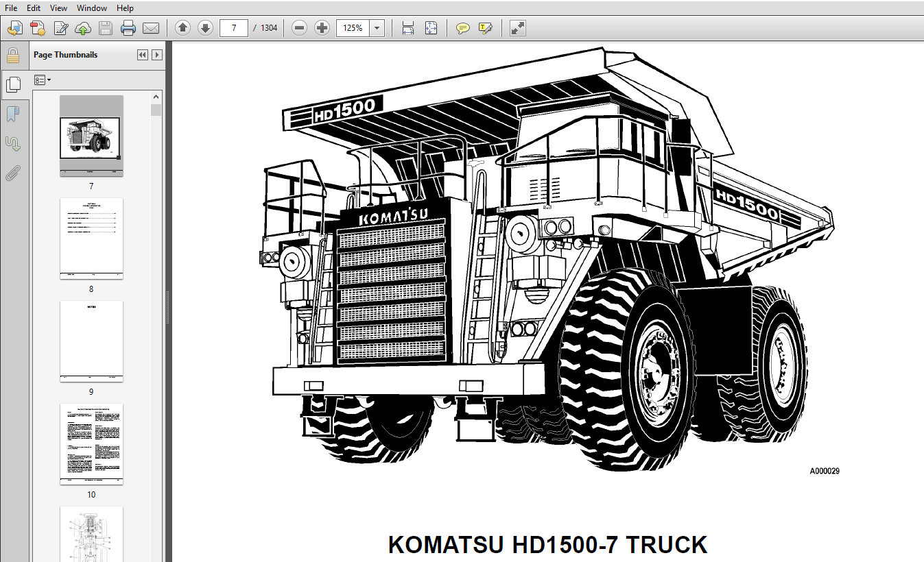Click the total page count "1304"
This screenshot has width=924, height=562.
click(269, 28)
